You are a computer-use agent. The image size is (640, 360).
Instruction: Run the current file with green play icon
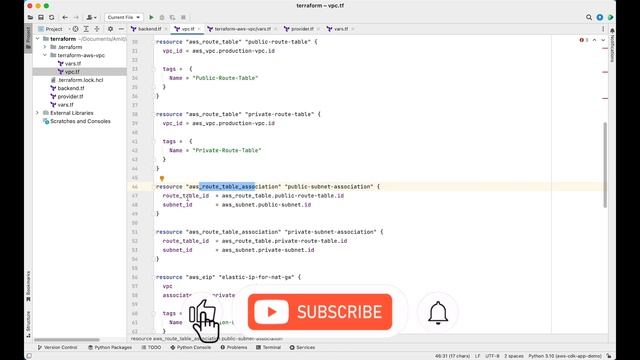[151, 18]
